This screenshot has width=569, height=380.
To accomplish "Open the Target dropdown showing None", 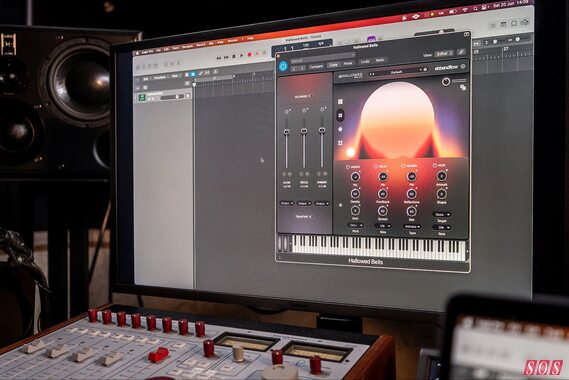I will point(442,215).
